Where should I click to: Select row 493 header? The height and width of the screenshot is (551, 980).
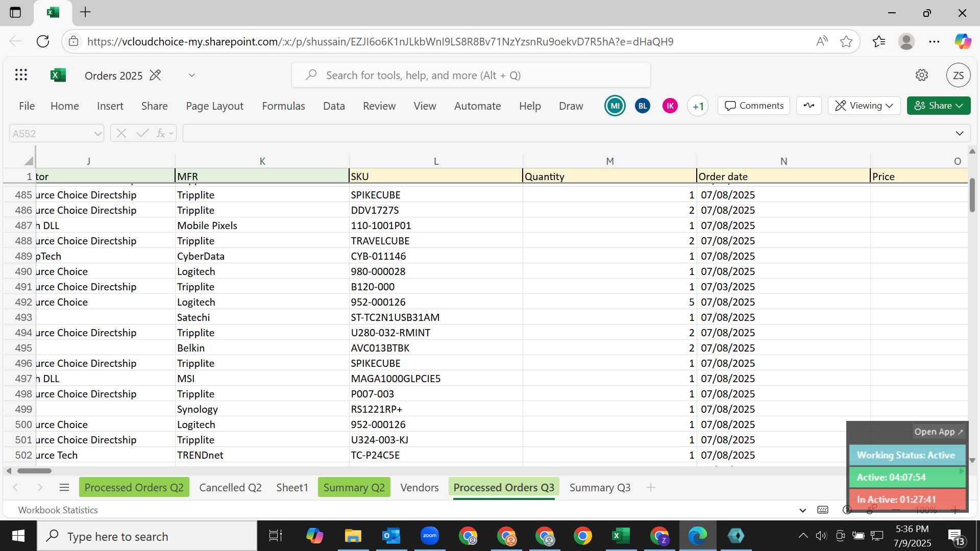tap(19, 317)
